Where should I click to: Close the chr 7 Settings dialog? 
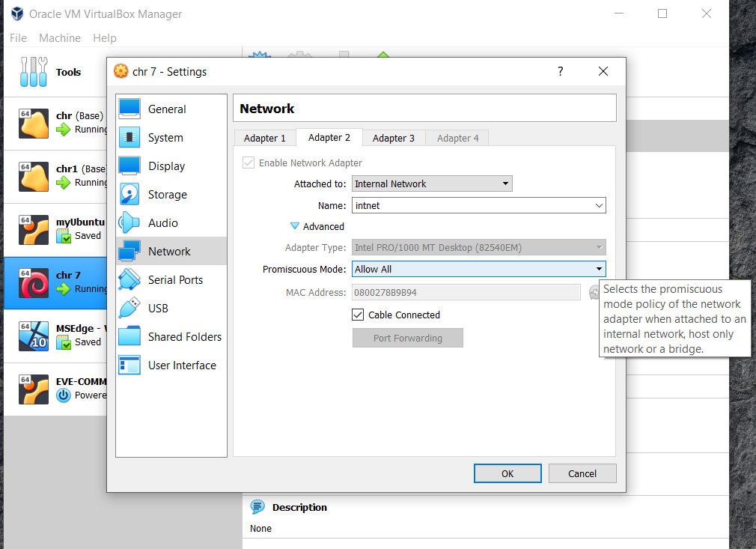point(603,71)
